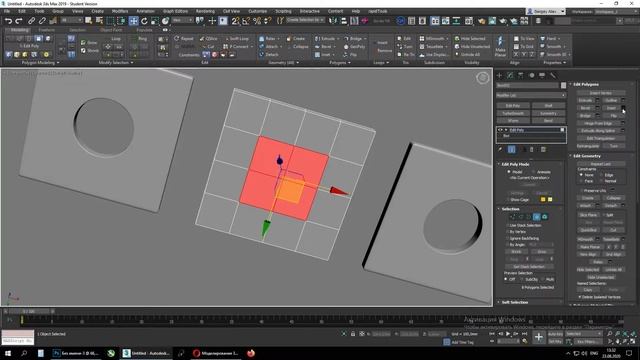Open the Create tab in command panel
Screen dimensions: 640x360
point(499,76)
